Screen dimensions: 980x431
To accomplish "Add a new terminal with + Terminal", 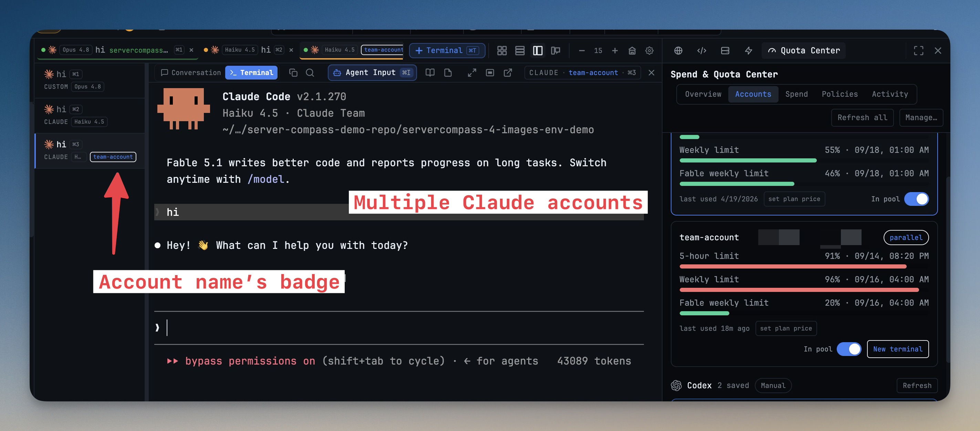I will pos(447,51).
